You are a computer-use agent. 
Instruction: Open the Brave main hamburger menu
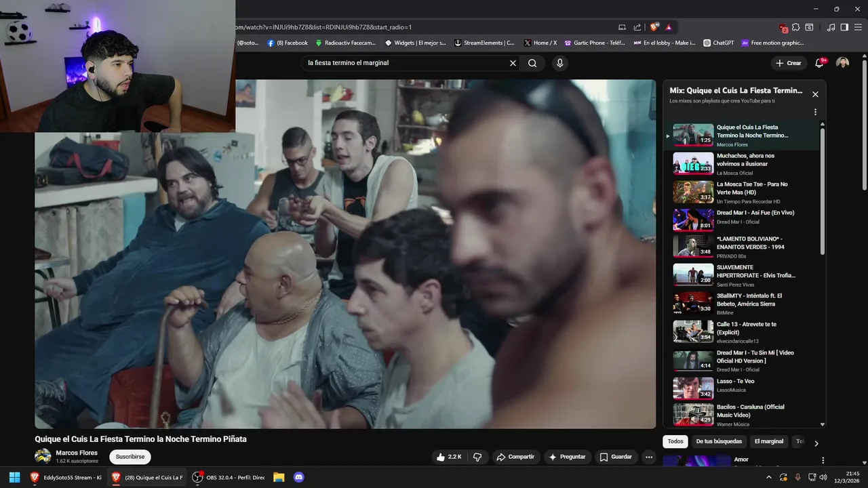pos(858,27)
